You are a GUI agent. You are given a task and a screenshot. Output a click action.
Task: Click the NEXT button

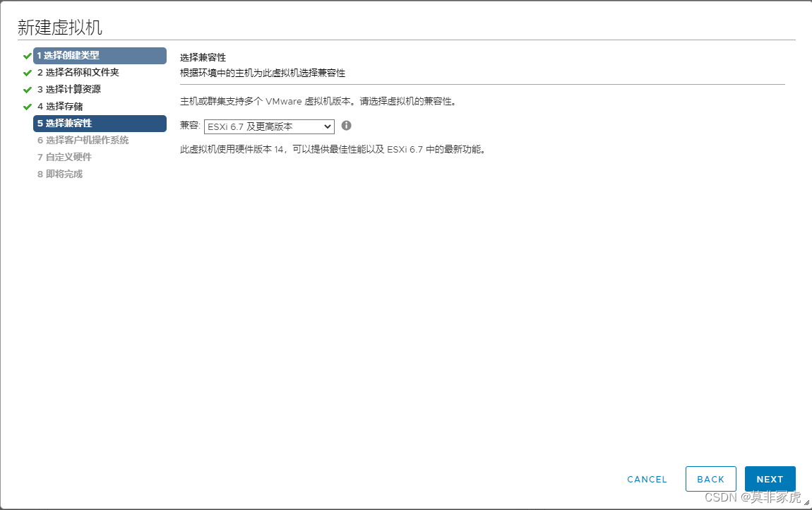(x=770, y=479)
